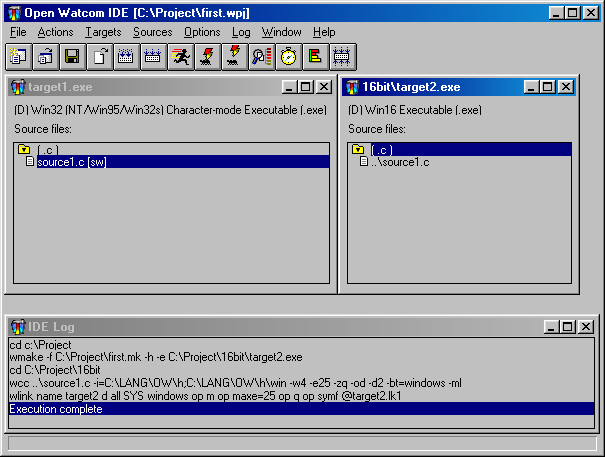Run the target with the running man icon
The width and height of the screenshot is (605, 457).
pyautogui.click(x=181, y=56)
